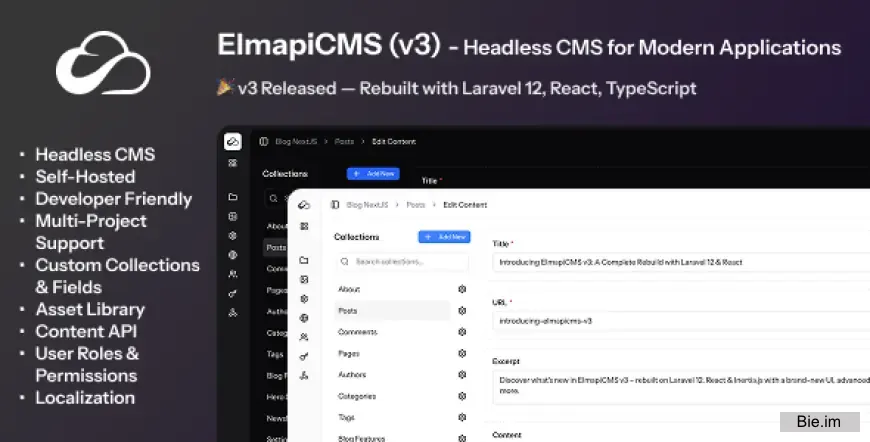The height and width of the screenshot is (442, 870).
Task: Open settings gear for Tags collection in light window
Action: click(462, 417)
